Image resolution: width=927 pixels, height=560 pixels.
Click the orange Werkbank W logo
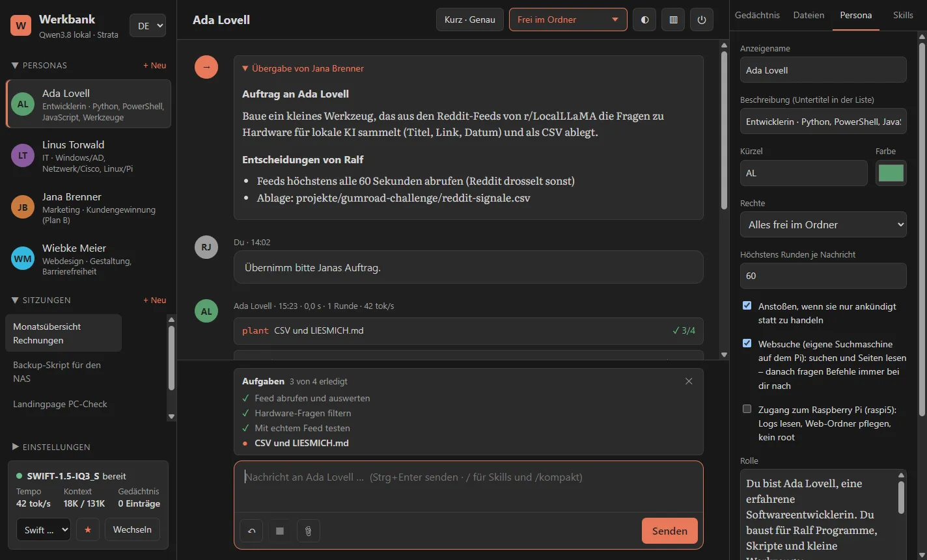21,25
